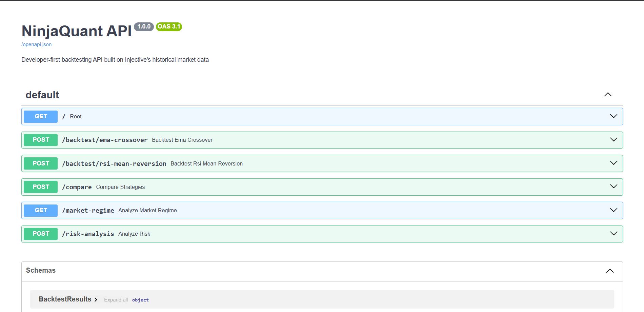Collapse the Schemas section chevron
The width and height of the screenshot is (644, 312).
(610, 271)
